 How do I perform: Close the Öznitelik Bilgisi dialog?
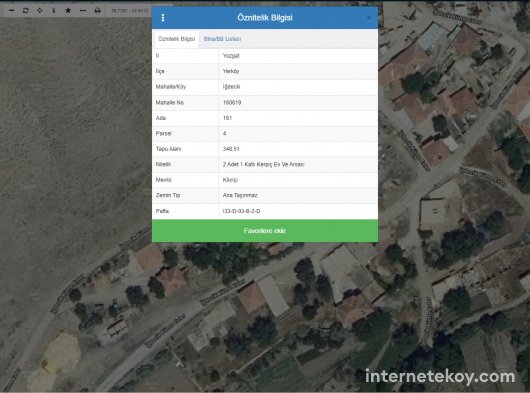(x=369, y=18)
